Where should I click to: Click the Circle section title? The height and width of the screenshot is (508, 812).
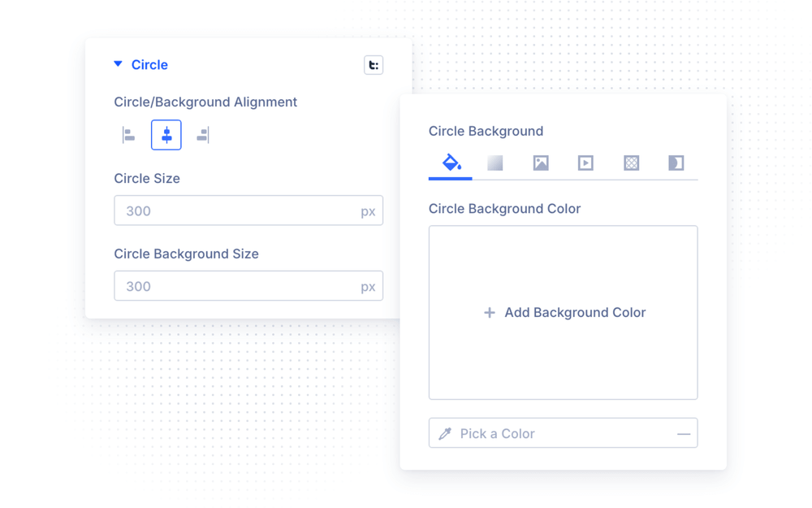click(149, 65)
